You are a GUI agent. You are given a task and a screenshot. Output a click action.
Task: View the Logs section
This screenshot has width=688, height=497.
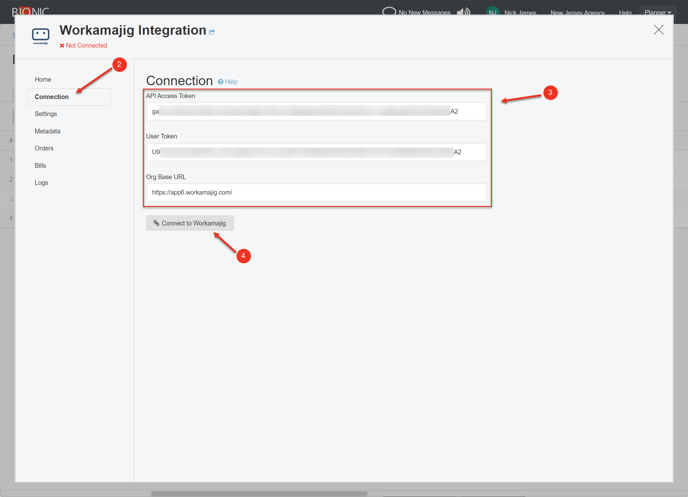41,182
